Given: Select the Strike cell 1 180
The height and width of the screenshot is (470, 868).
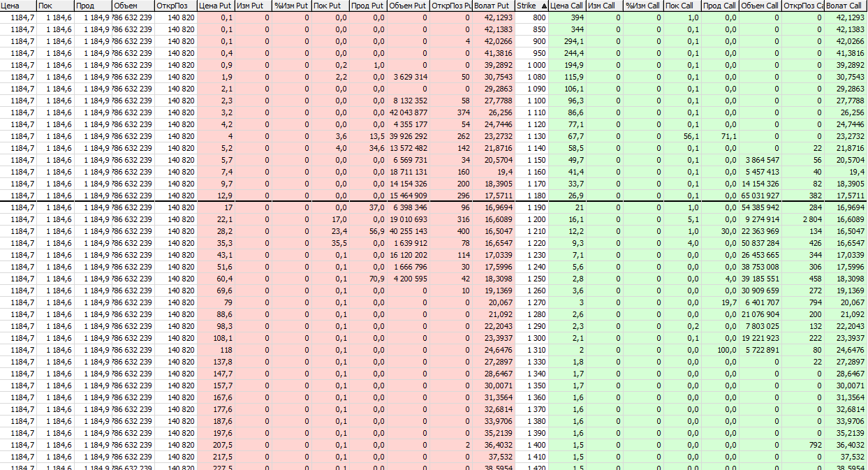Looking at the screenshot, I should 532,196.
